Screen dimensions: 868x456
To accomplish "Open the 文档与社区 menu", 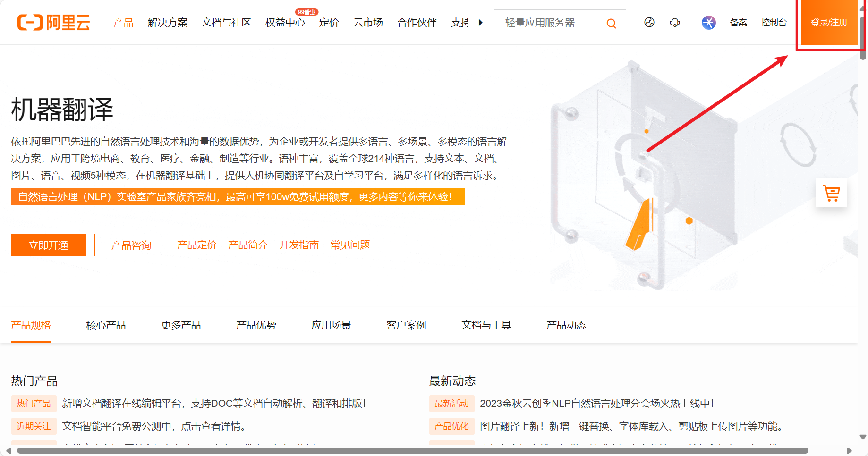I will (226, 22).
